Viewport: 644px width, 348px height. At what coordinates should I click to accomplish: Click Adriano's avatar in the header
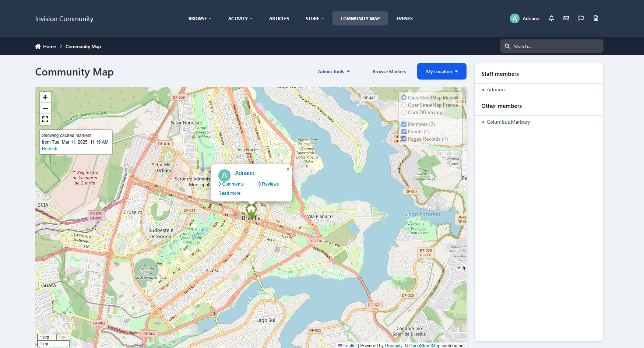(x=514, y=18)
